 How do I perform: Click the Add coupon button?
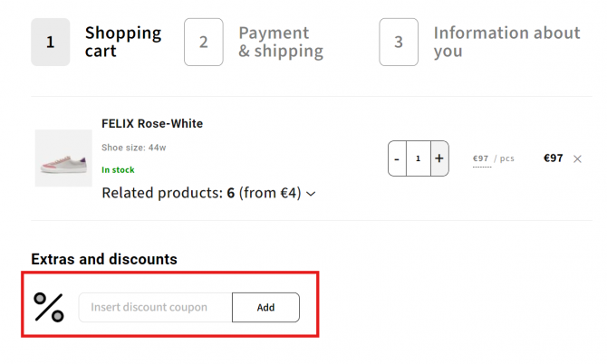[x=265, y=307]
